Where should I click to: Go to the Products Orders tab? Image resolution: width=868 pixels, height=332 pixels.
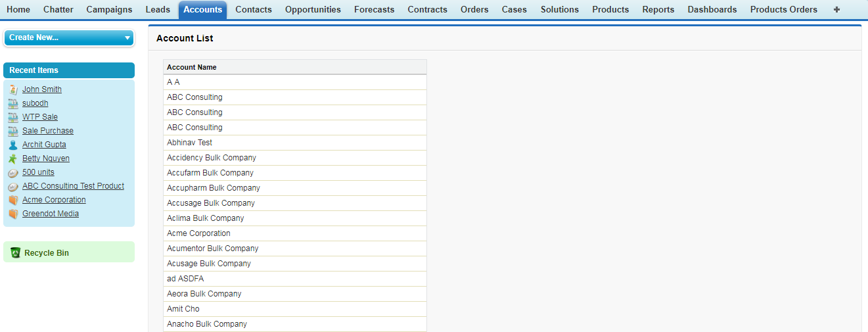[784, 10]
